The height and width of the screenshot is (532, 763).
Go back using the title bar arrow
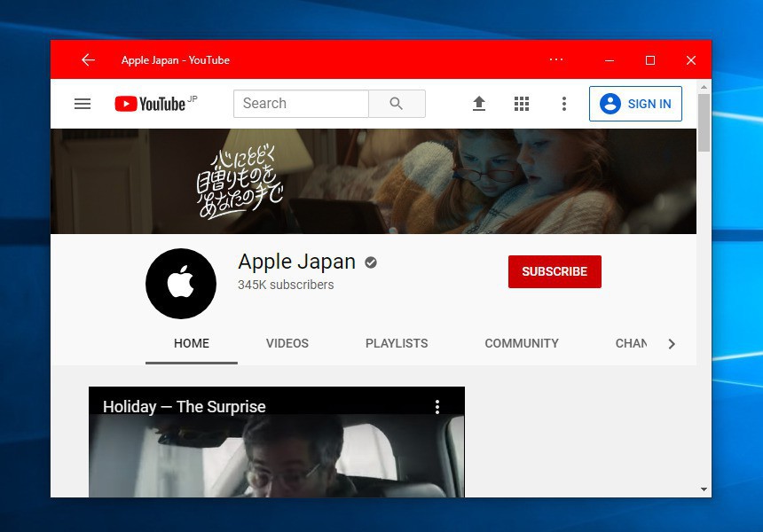point(88,59)
